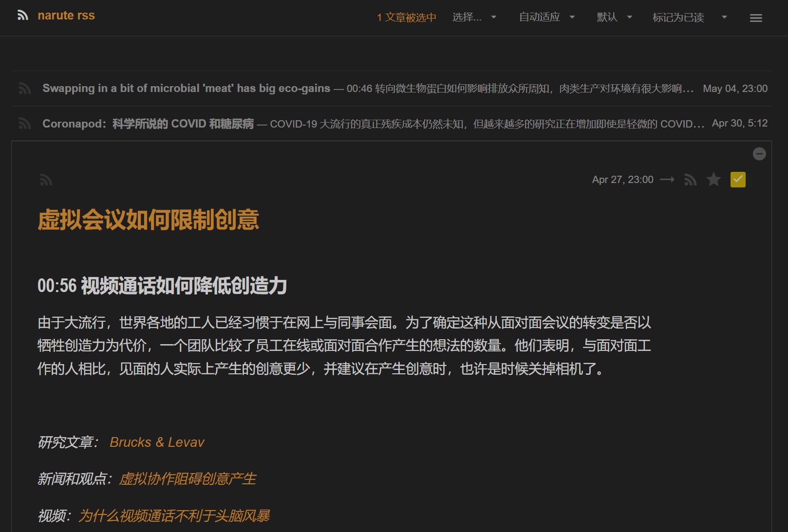The height and width of the screenshot is (532, 788).
Task: Open the 选择... dropdown
Action: (x=474, y=18)
